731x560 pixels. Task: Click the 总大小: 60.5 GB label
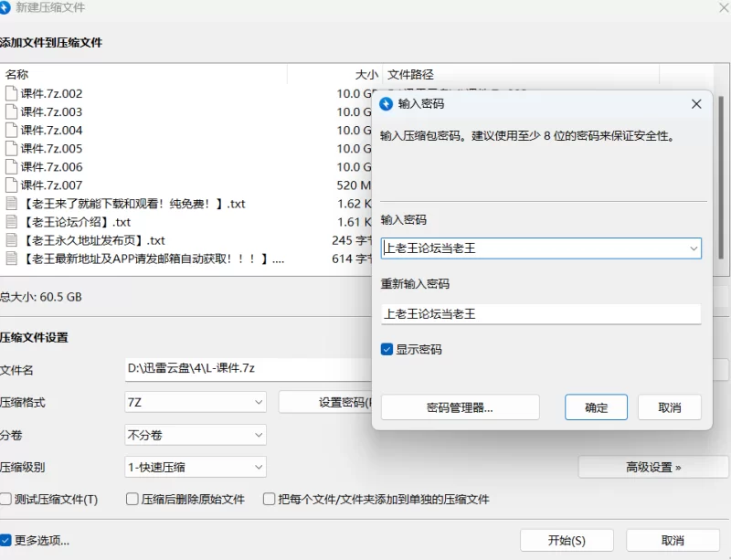40,297
